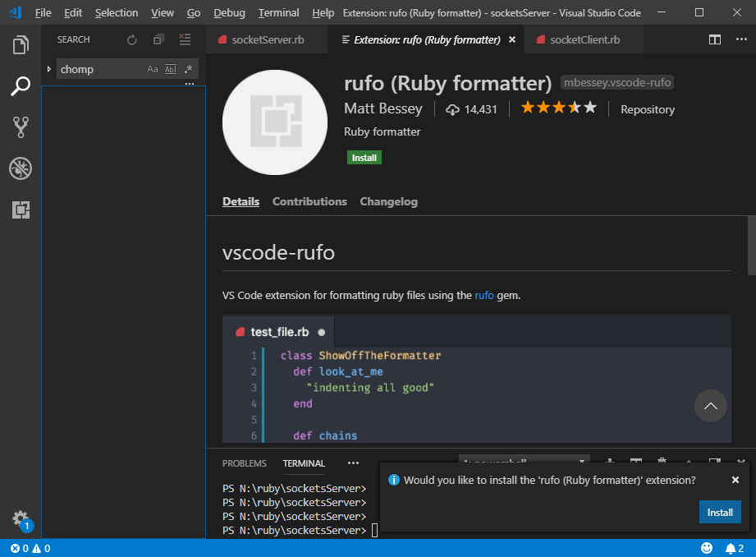Toggle Use Regular Expression in search

coord(189,69)
